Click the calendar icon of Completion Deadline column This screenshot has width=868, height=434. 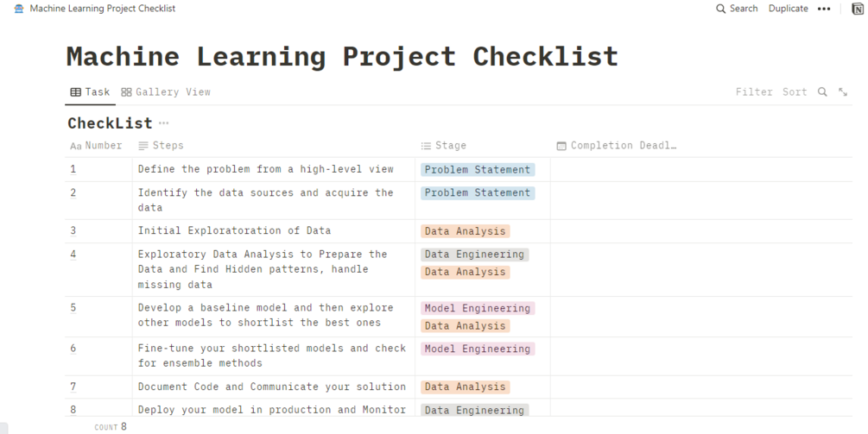[561, 146]
